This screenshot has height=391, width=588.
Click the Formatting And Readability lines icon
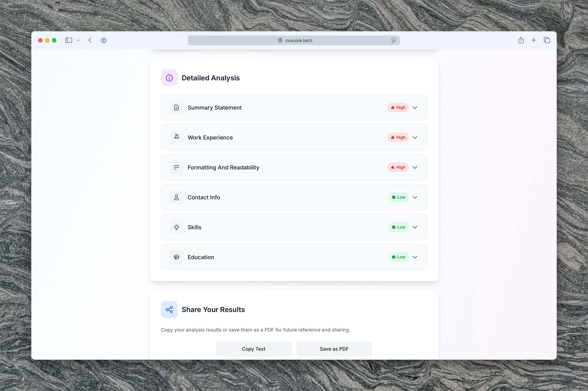(176, 167)
